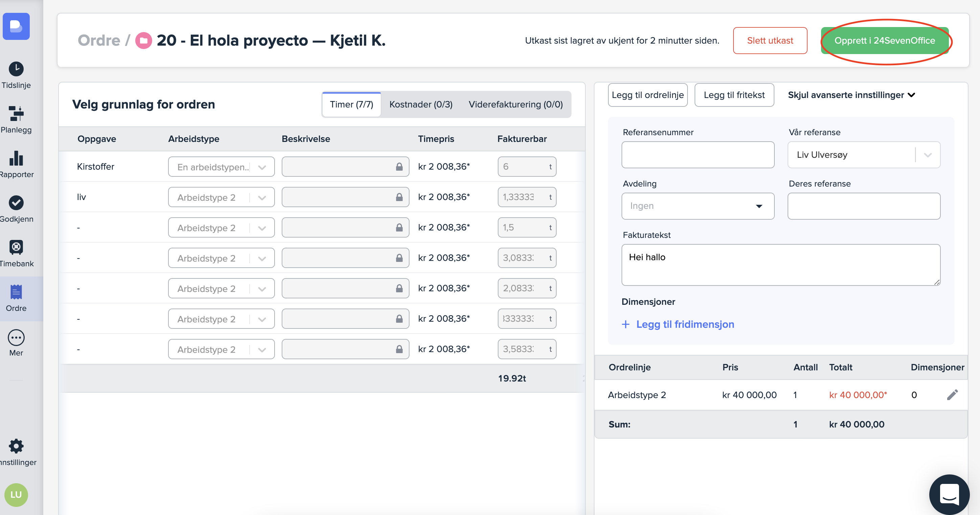980x515 pixels.
Task: Collapse Skjul avanserte innstillinger
Action: coord(851,95)
